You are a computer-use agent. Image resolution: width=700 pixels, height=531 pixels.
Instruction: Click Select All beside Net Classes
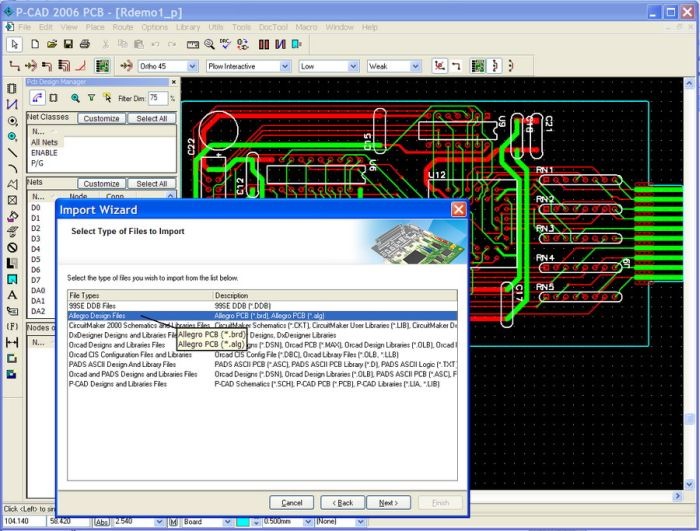point(152,118)
